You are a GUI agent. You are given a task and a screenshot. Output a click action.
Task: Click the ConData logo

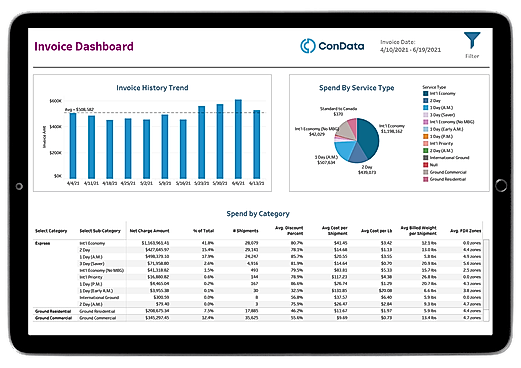332,46
